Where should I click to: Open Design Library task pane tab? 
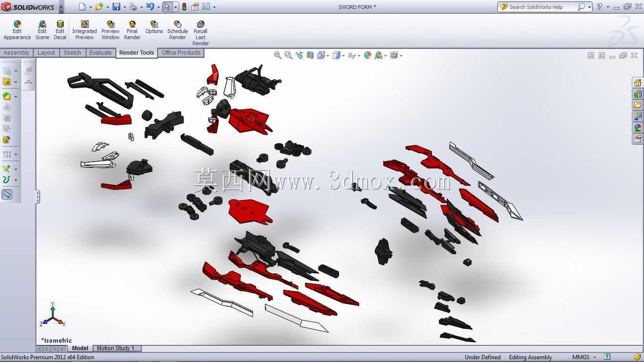click(x=637, y=94)
